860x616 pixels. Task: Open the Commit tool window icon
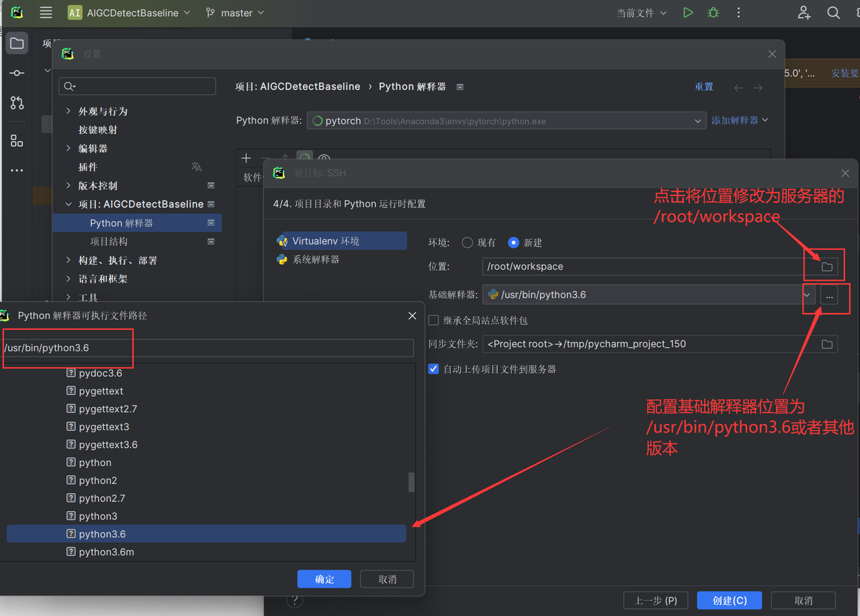click(x=17, y=73)
